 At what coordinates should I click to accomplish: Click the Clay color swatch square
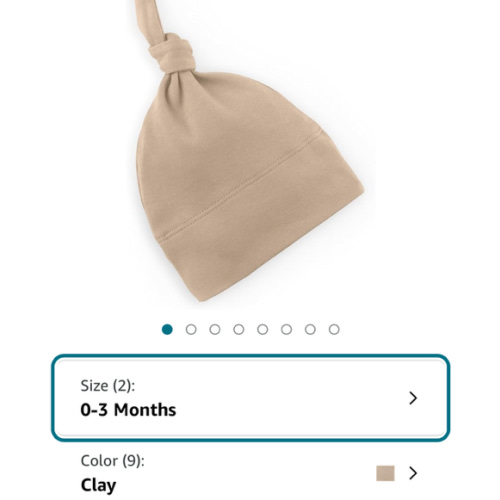coord(385,473)
